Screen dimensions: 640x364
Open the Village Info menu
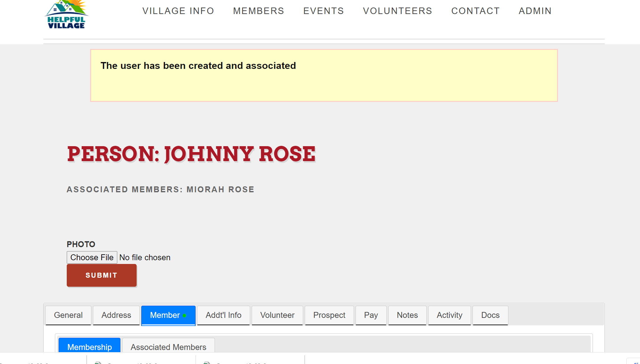[178, 11]
